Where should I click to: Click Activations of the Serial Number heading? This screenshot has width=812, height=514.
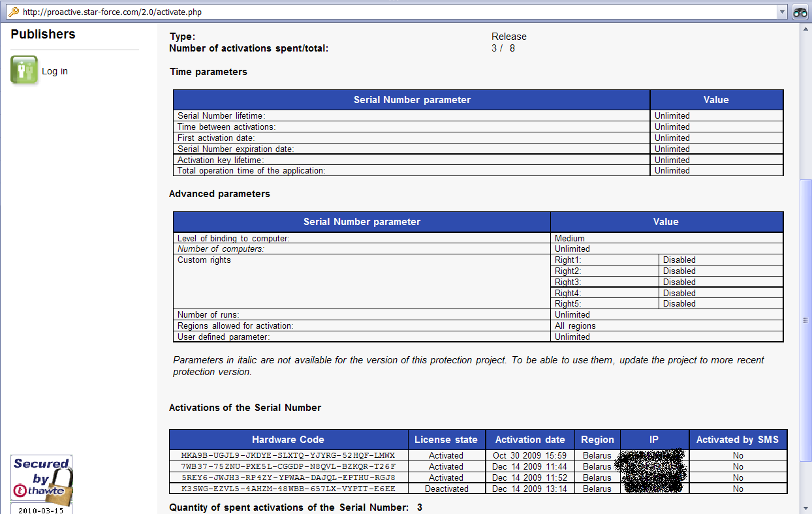pos(245,408)
